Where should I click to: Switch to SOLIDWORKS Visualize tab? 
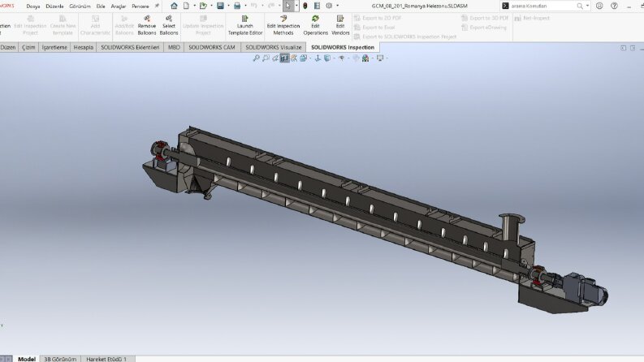(274, 47)
